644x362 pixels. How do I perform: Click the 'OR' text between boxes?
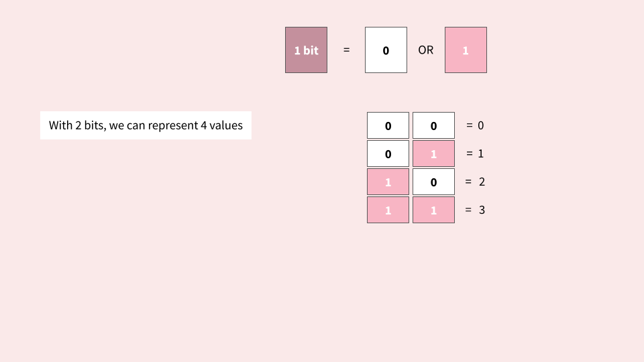(425, 50)
